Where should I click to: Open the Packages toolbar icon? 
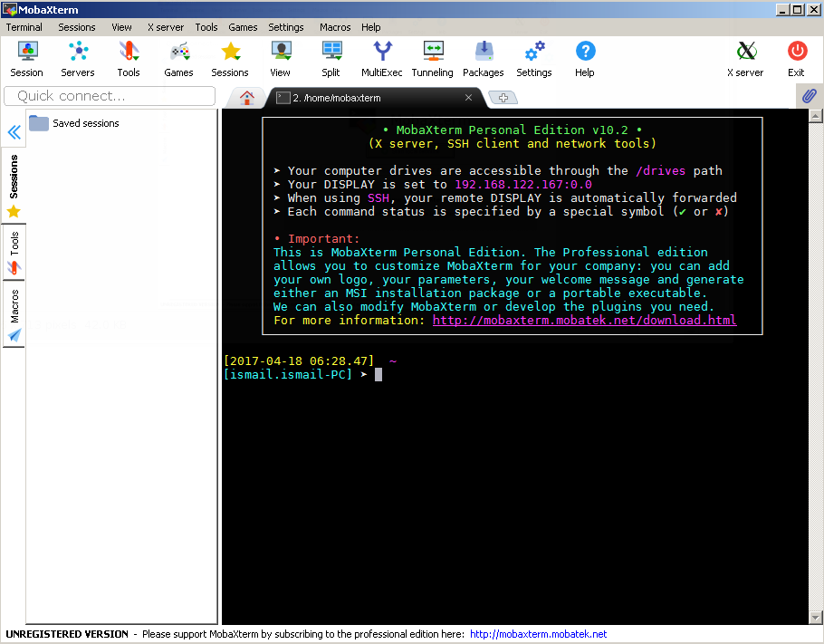point(484,59)
